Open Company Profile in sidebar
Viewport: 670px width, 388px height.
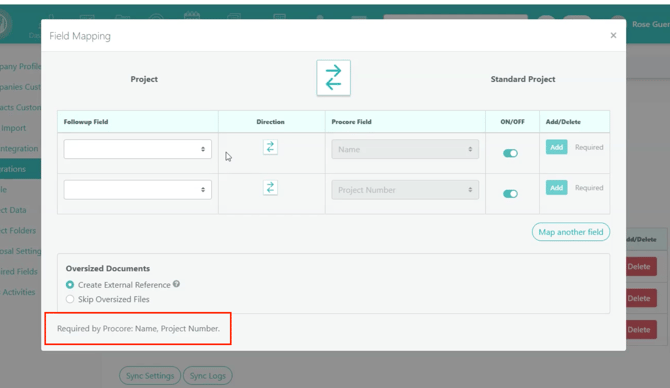(x=21, y=66)
